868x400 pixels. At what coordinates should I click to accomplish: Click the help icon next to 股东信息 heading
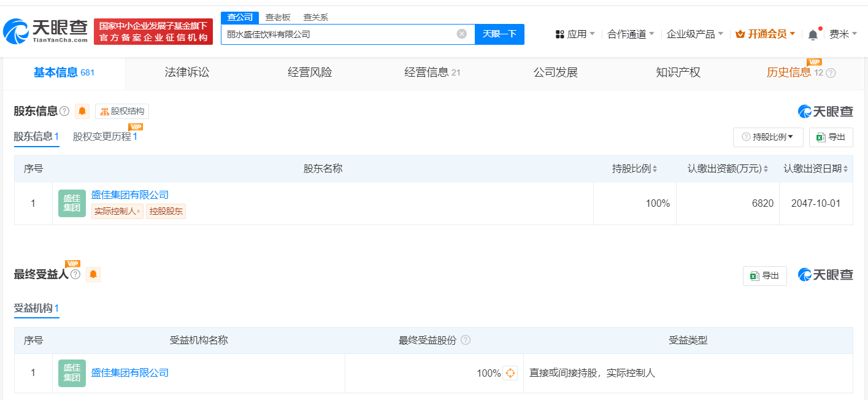click(64, 111)
